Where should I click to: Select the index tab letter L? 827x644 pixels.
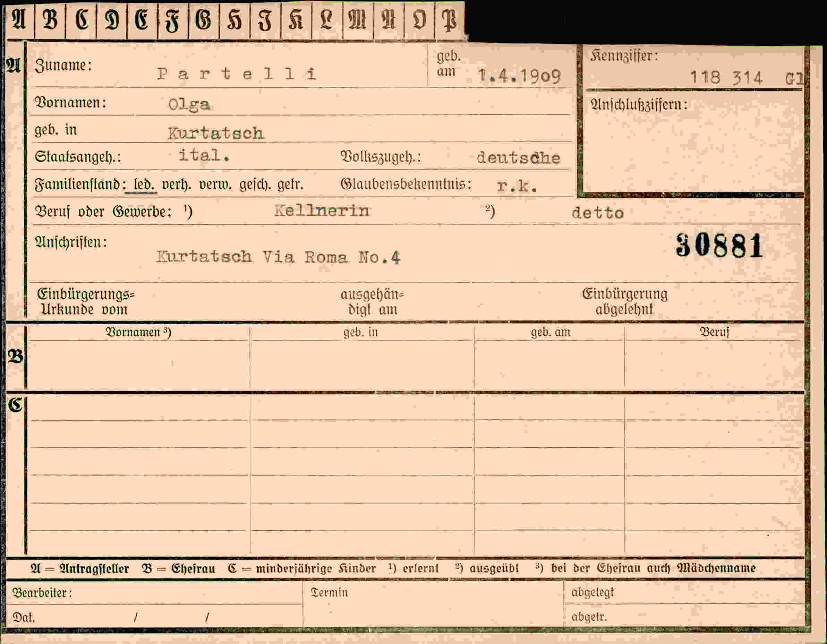327,20
